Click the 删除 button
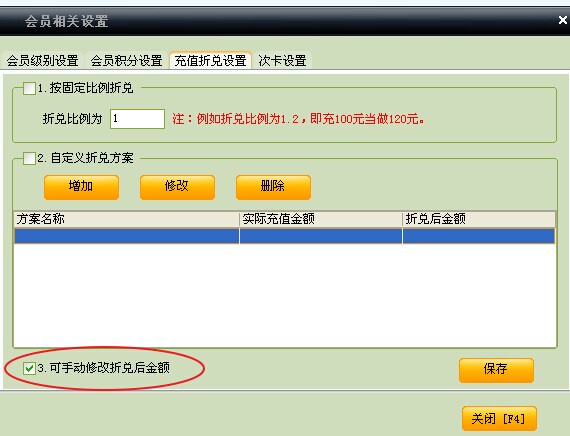Viewport: 570px width, 436px height. coord(273,187)
